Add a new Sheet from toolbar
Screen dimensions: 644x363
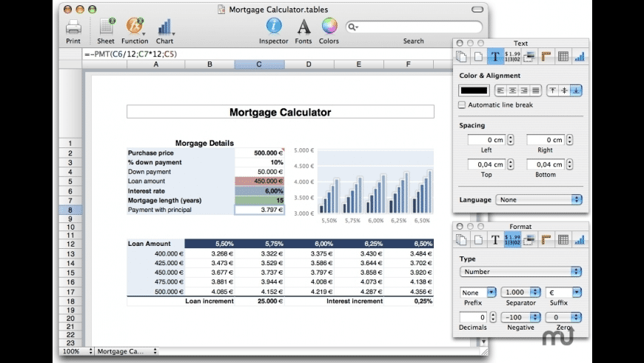(x=106, y=27)
